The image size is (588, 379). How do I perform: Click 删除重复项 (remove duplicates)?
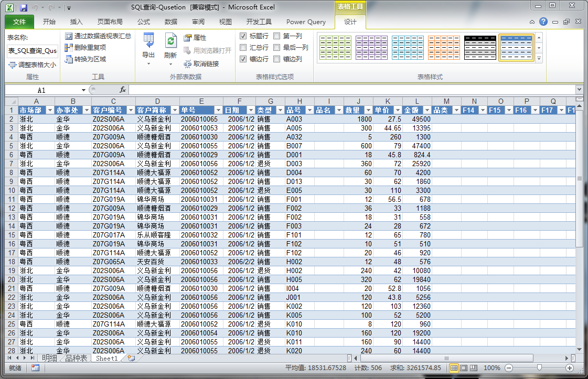[x=85, y=48]
